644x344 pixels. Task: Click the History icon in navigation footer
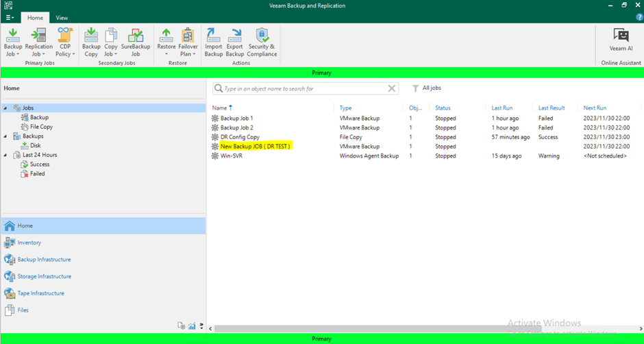[x=181, y=326]
